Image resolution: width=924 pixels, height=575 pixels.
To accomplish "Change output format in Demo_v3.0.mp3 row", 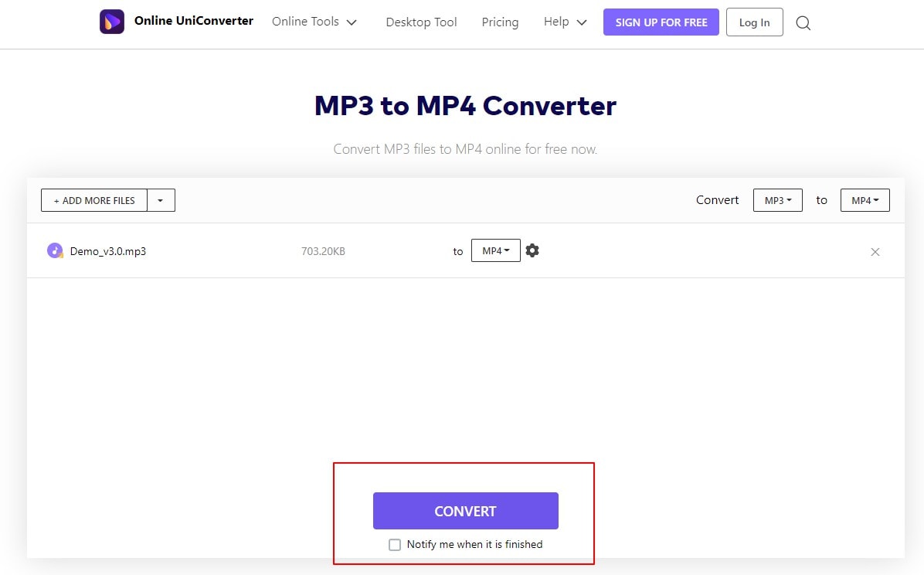I will 495,250.
